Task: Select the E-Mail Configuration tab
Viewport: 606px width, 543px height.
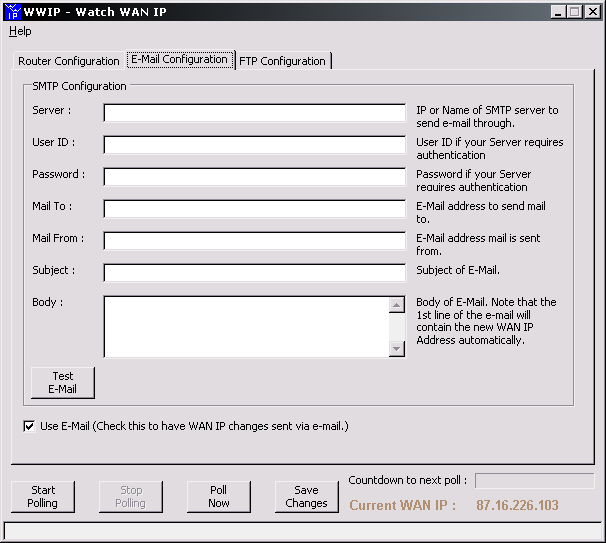Action: pos(180,60)
